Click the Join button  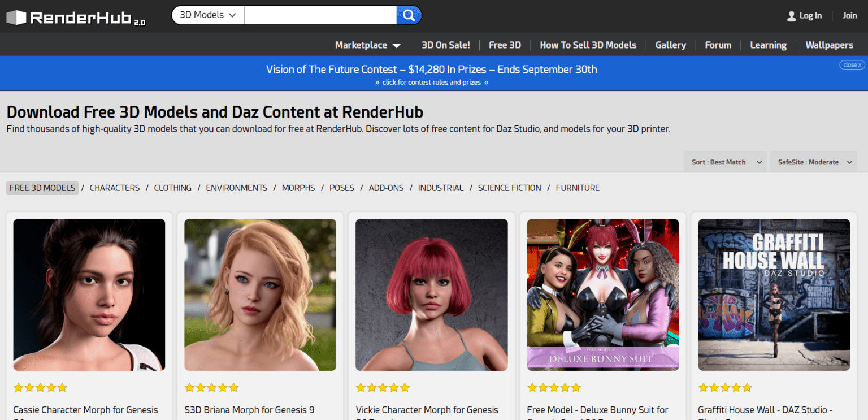[850, 16]
